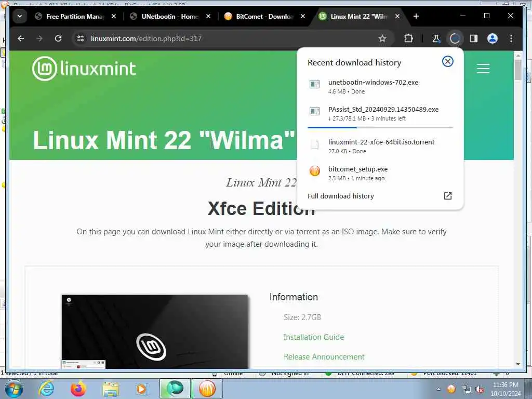Launch Internet Explorer from taskbar
Image resolution: width=532 pixels, height=399 pixels.
pos(46,389)
